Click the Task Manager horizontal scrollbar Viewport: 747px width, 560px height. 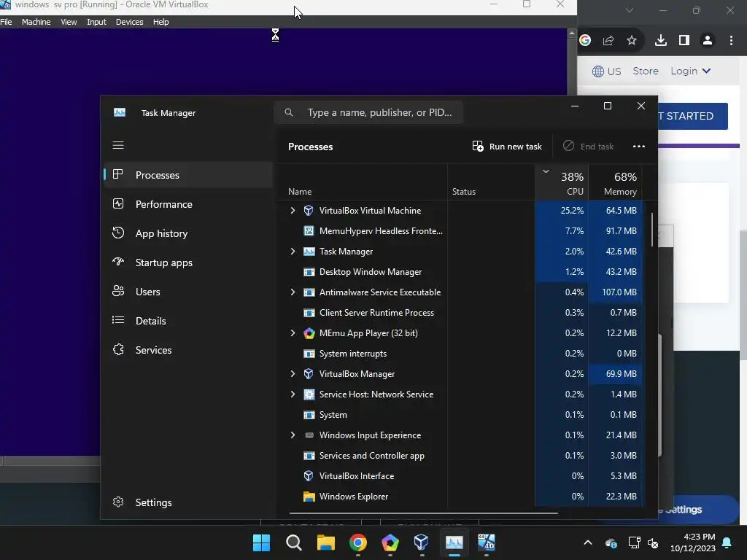click(424, 513)
